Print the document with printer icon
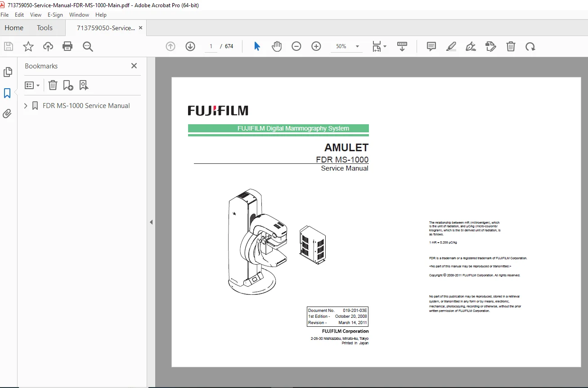The height and width of the screenshot is (388, 588). (67, 46)
